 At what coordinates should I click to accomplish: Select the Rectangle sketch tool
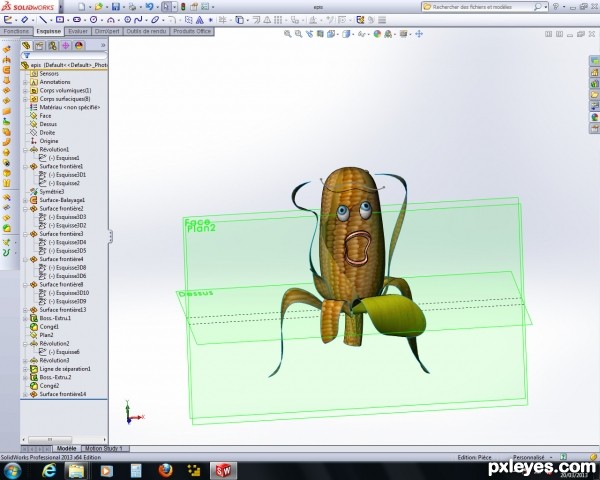(60, 20)
